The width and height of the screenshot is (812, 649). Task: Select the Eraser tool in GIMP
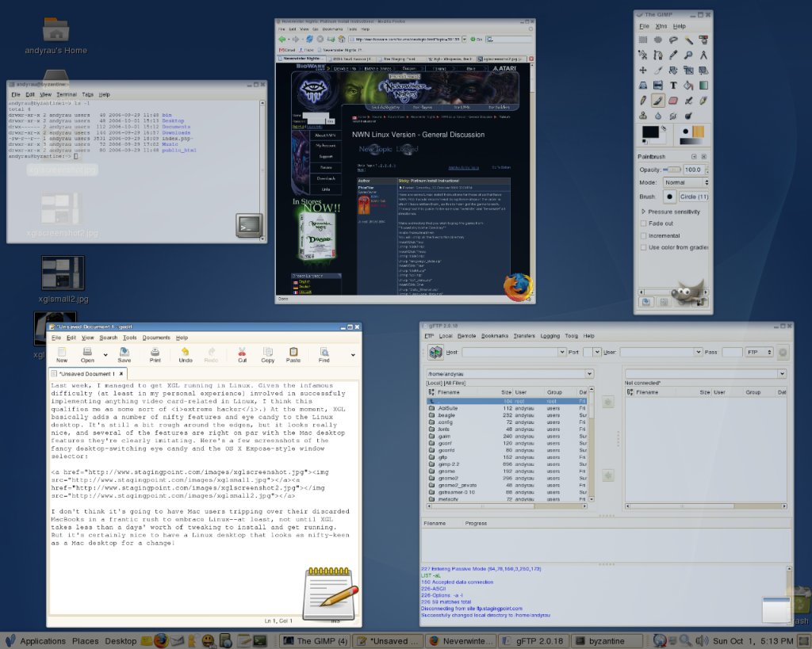point(673,101)
